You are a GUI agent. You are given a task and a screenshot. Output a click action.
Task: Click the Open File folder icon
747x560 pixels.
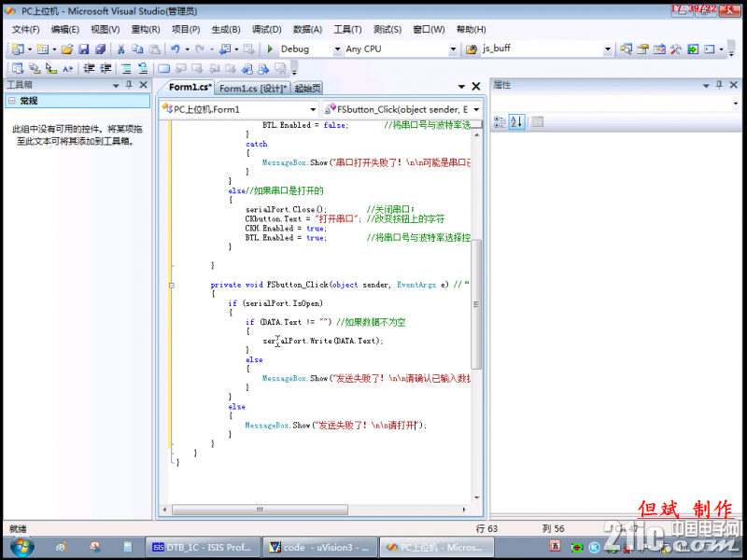(x=67, y=49)
